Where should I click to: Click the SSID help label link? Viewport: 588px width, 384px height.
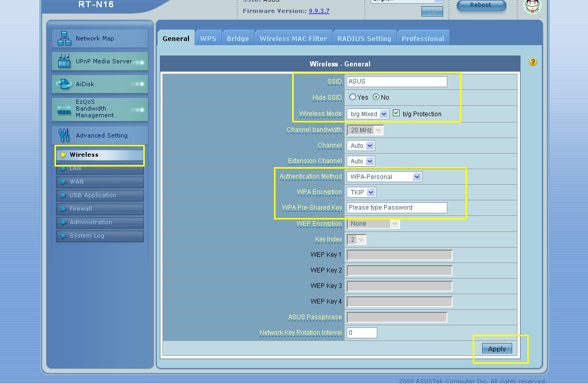point(335,81)
